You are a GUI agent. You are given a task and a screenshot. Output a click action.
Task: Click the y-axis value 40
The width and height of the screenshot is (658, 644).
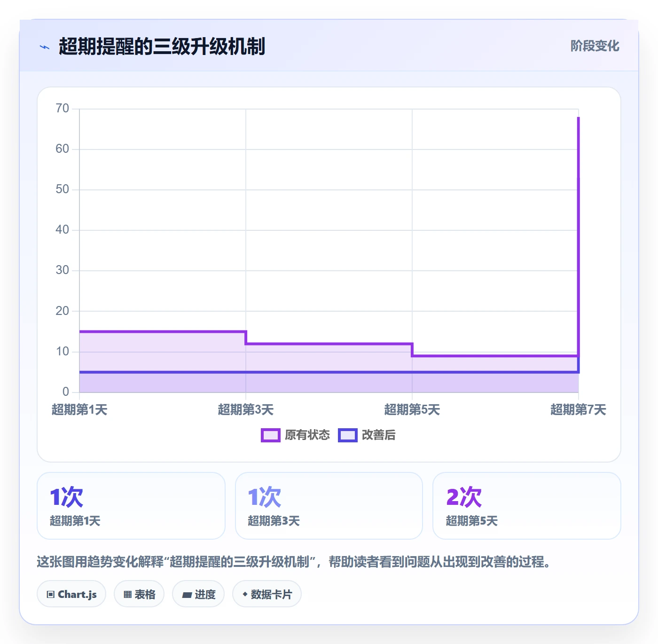tap(62, 230)
